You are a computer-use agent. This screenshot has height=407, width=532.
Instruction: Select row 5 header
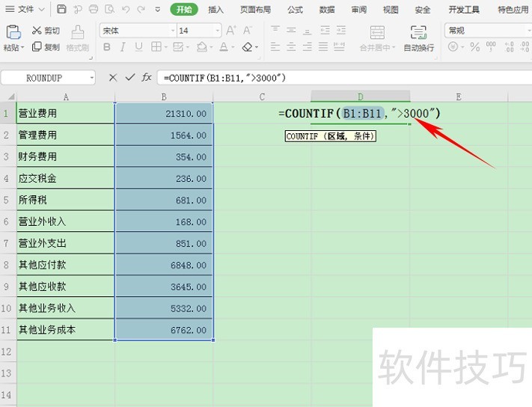[6, 200]
